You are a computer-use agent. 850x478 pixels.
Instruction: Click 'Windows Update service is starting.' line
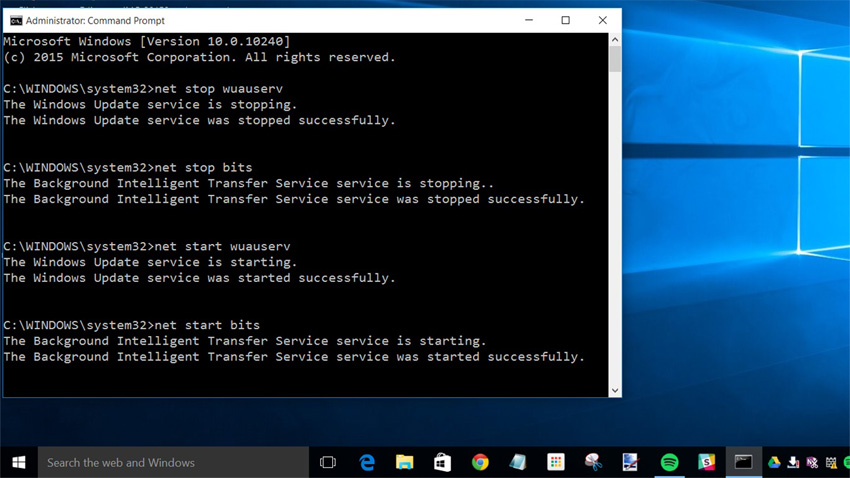tap(150, 262)
